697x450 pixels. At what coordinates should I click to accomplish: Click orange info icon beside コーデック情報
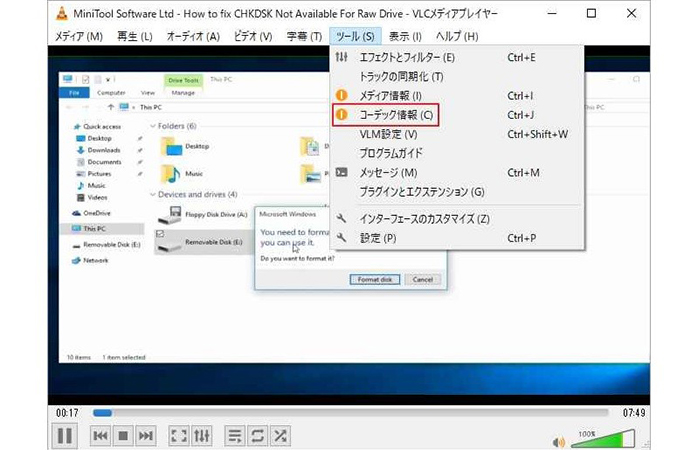[341, 115]
